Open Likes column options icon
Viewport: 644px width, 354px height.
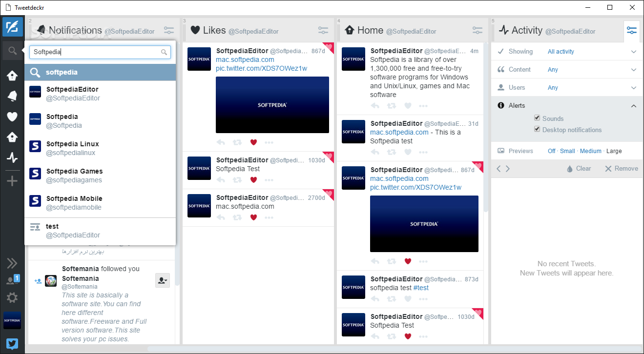323,30
